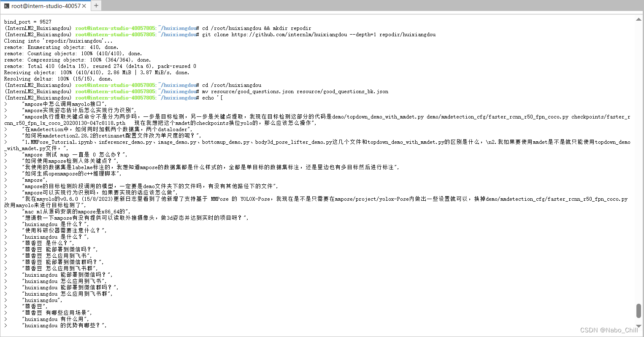The width and height of the screenshot is (644, 337).
Task: Click the "Cloning into 'repodir/huixiangdou'..." line
Action: click(x=58, y=41)
